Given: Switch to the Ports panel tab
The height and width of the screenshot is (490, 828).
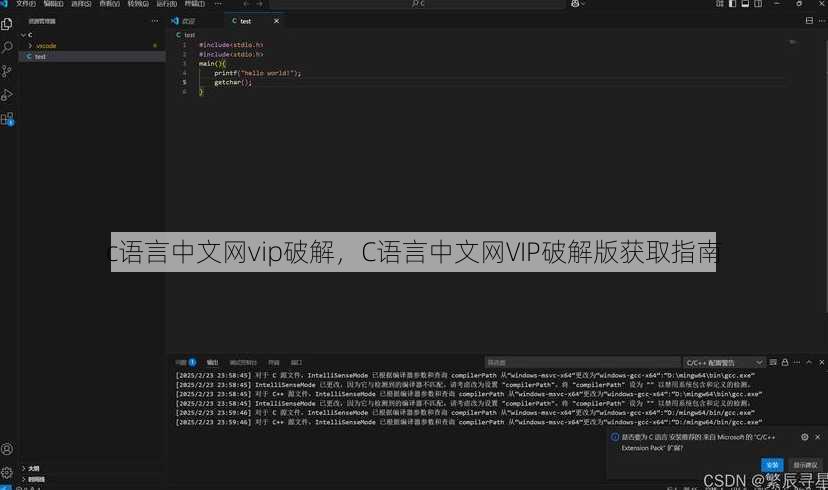Looking at the screenshot, I should coord(296,363).
